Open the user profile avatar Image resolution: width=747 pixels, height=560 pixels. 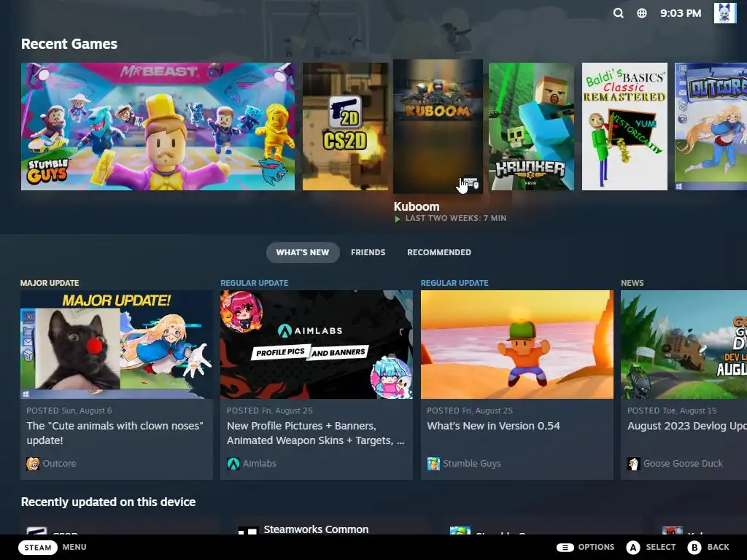coord(724,13)
